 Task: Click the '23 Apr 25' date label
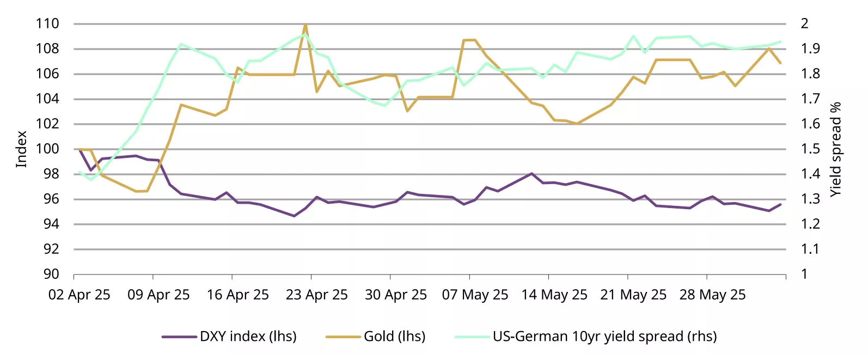(x=317, y=295)
